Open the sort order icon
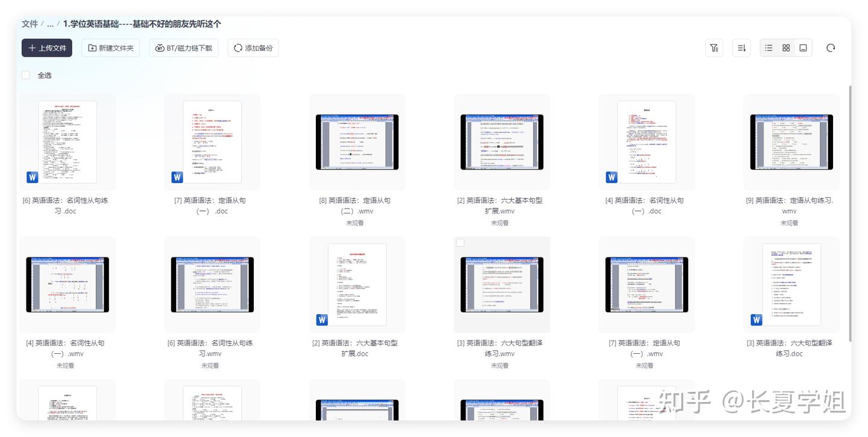This screenshot has width=868, height=437. pyautogui.click(x=742, y=48)
